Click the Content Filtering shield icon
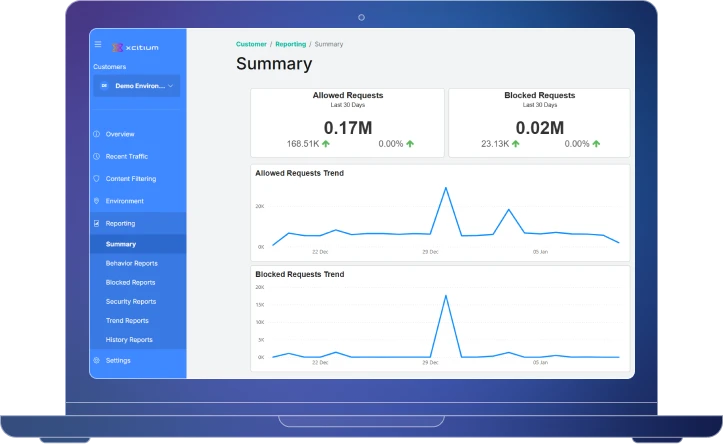The width and height of the screenshot is (723, 444). pyautogui.click(x=97, y=179)
